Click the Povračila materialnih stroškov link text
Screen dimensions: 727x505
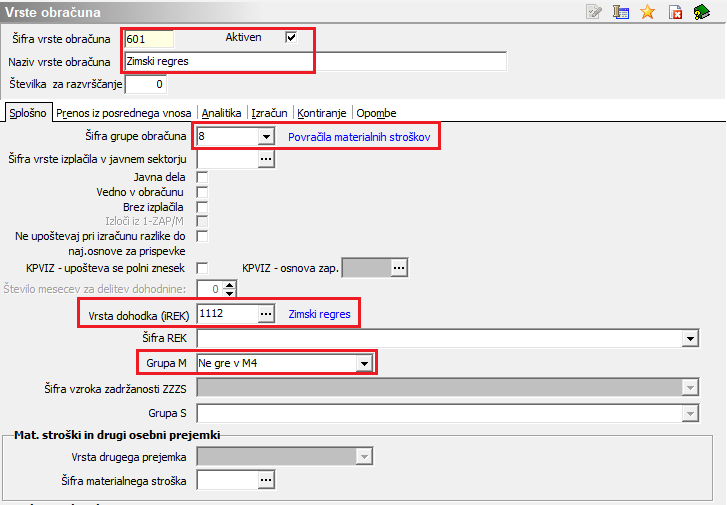359,137
